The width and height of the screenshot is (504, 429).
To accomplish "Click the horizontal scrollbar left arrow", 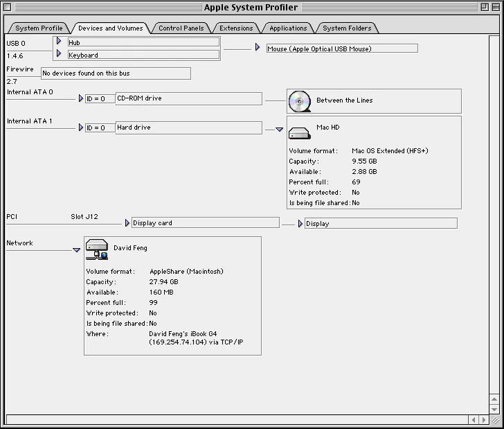I will pos(474,420).
